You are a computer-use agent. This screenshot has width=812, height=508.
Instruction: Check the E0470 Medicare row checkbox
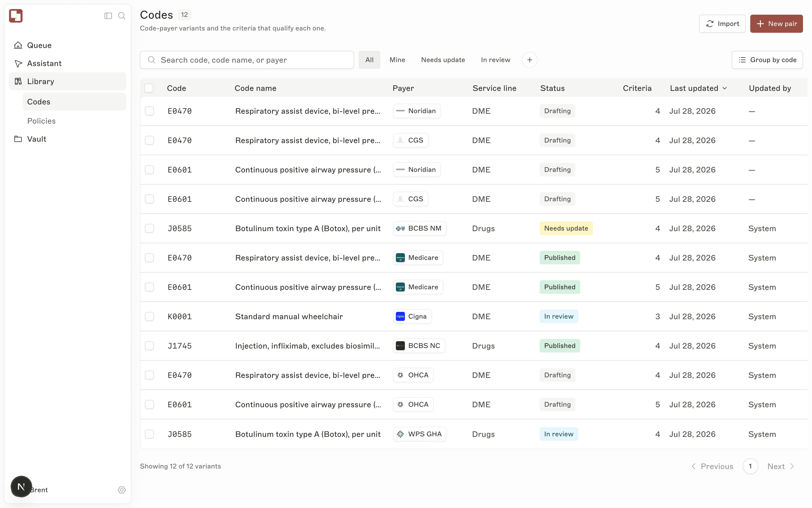click(149, 258)
